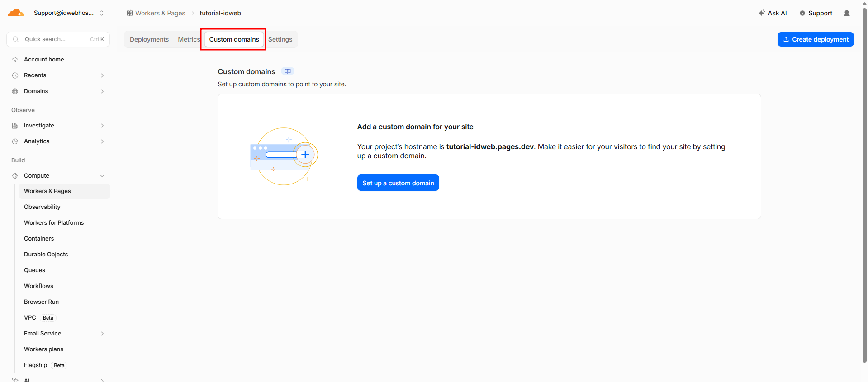Switch to the Metrics tab
The height and width of the screenshot is (382, 868).
pyautogui.click(x=189, y=39)
